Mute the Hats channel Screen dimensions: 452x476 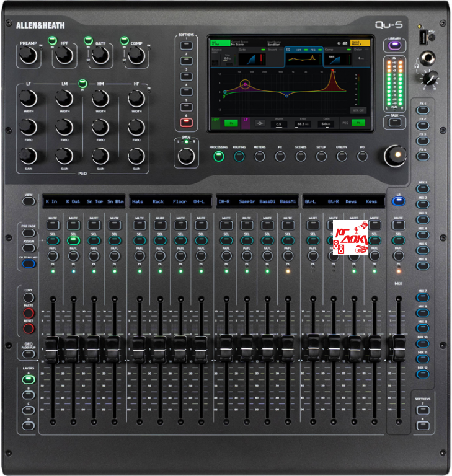pyautogui.click(x=138, y=226)
